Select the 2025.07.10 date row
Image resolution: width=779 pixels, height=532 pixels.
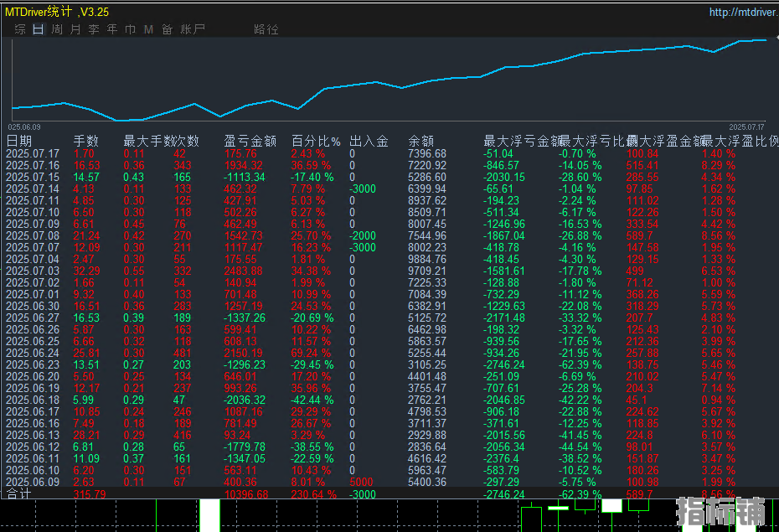[33, 212]
